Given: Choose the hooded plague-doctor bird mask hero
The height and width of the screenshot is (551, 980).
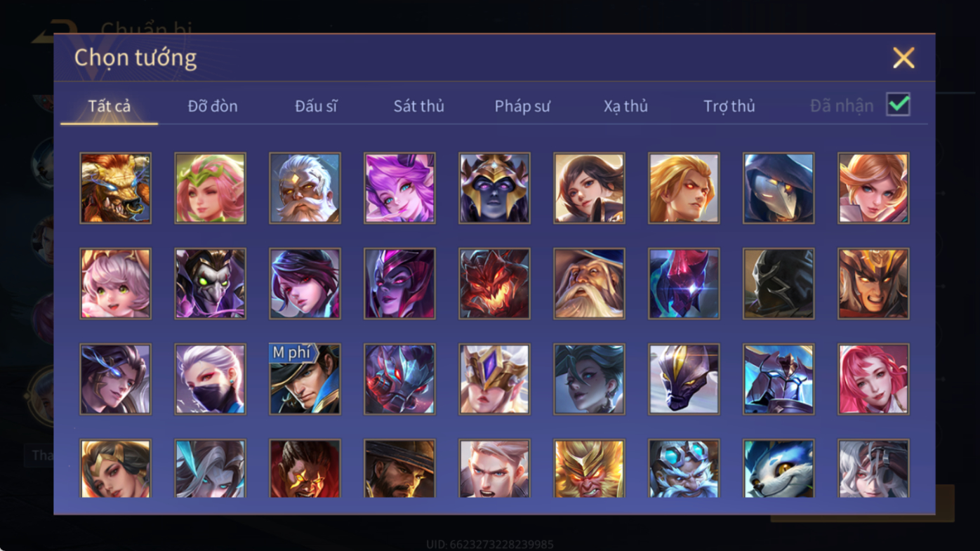Looking at the screenshot, I should click(779, 188).
